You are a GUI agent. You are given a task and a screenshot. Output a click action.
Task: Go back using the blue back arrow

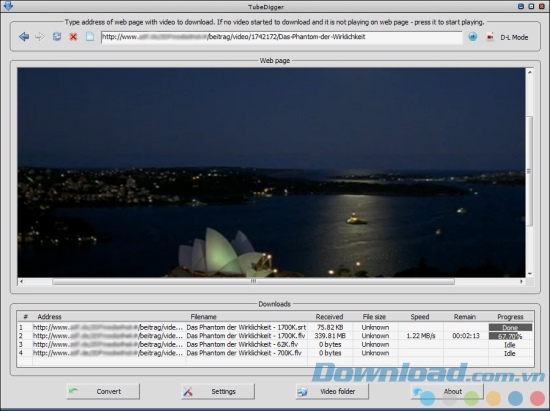point(24,36)
